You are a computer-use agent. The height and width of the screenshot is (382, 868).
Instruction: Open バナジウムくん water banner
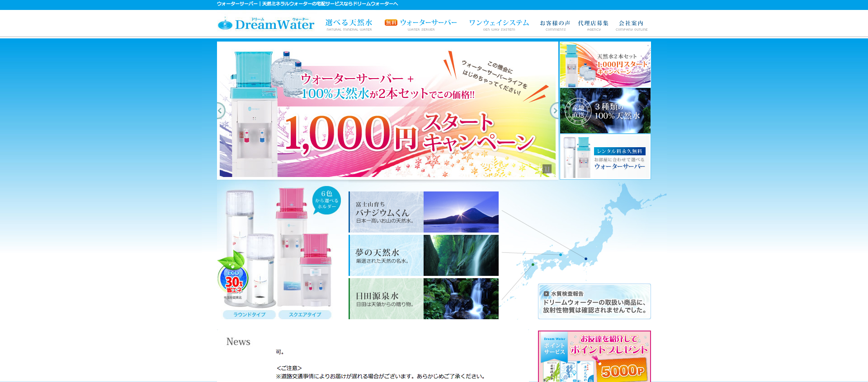click(x=424, y=212)
